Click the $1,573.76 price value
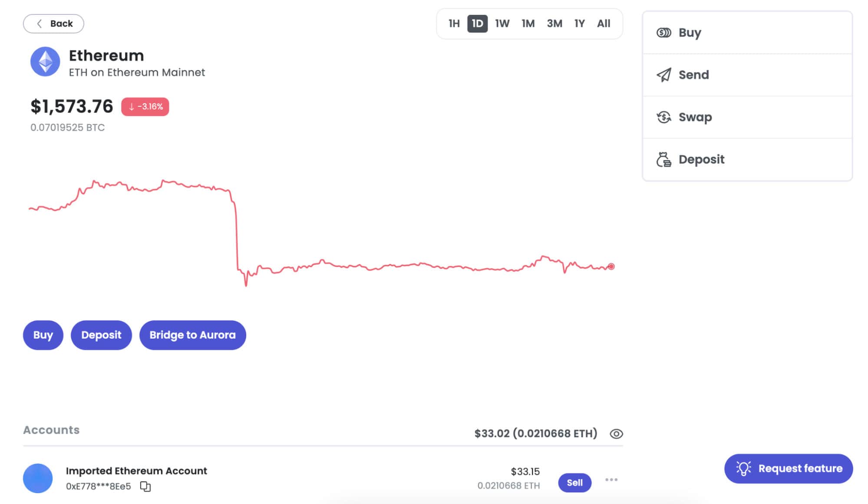This screenshot has width=868, height=504. coord(72,106)
